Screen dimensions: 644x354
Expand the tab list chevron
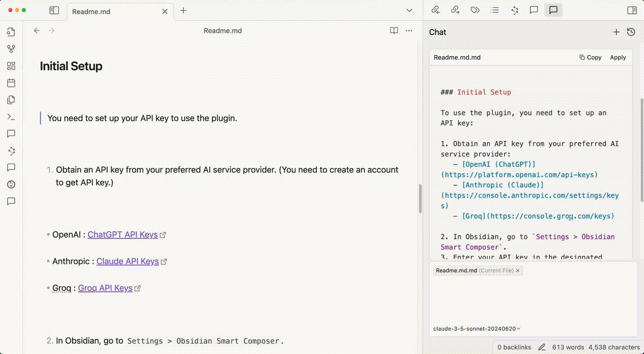[x=409, y=10]
